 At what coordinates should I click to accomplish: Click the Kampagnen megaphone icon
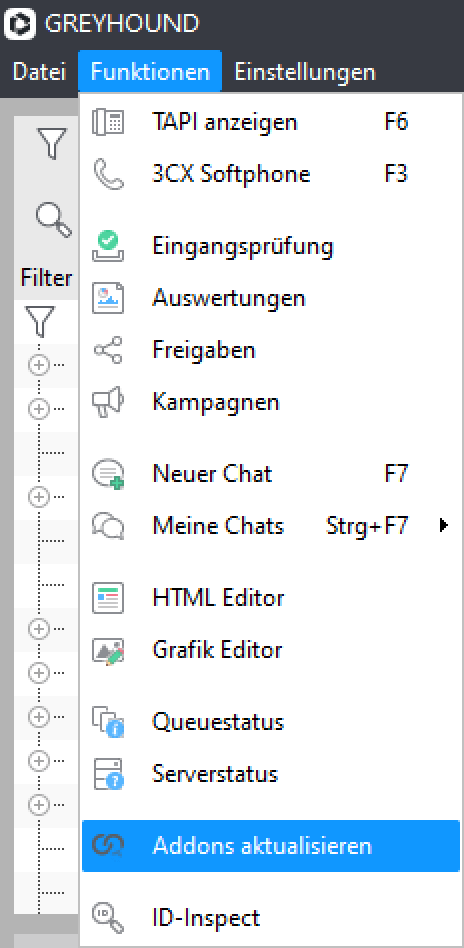[108, 402]
